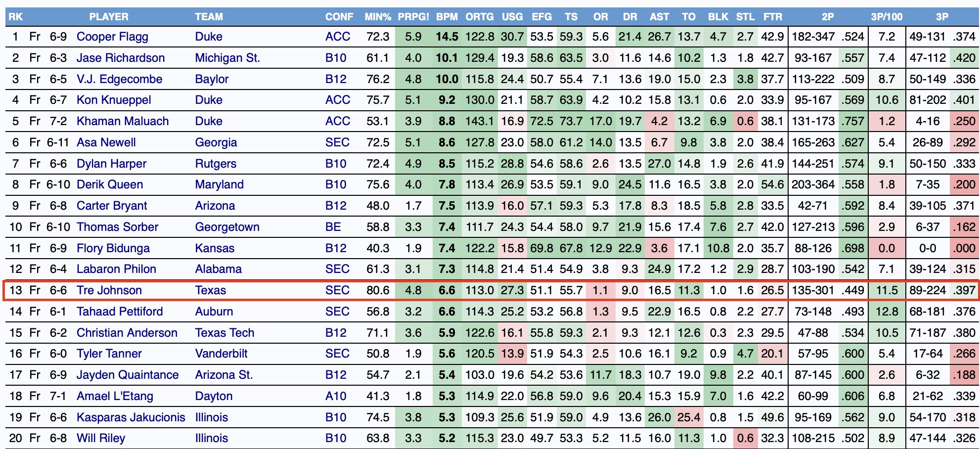Click Illinois team in Will Riley row
Image resolution: width=980 pixels, height=449 pixels.
(212, 438)
